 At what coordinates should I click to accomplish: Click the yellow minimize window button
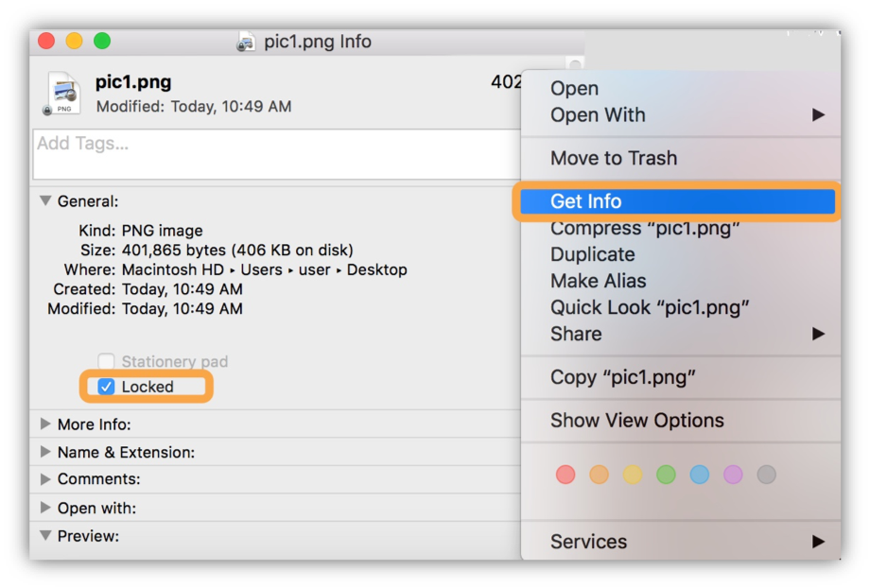tap(74, 42)
